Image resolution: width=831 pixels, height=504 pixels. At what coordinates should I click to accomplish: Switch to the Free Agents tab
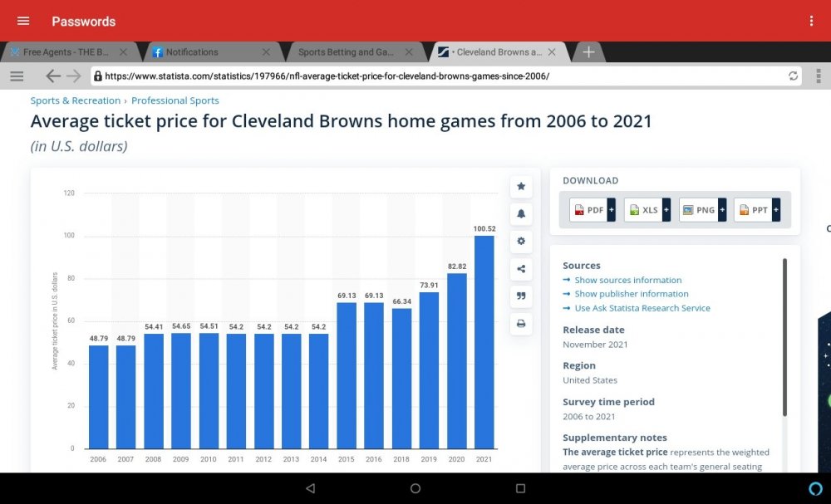(x=66, y=51)
